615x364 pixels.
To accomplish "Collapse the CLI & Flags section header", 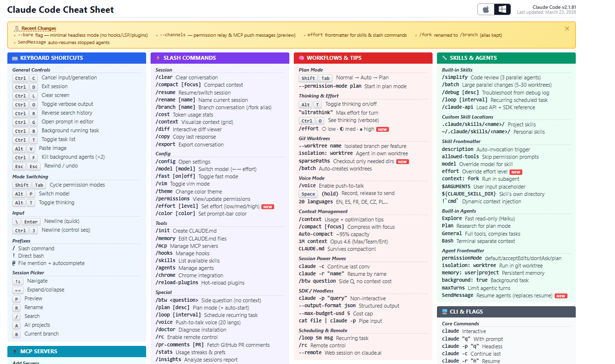I will pyautogui.click(x=506, y=312).
